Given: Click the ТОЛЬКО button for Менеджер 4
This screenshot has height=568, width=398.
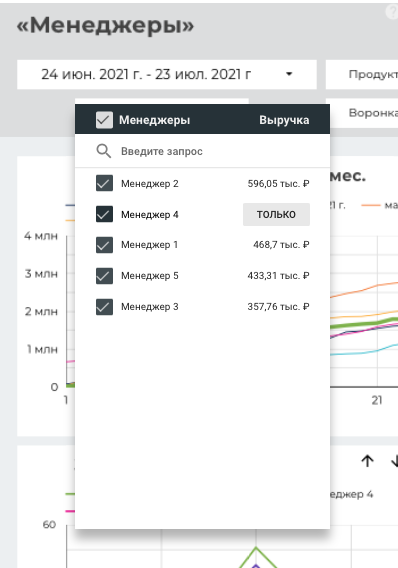Looking at the screenshot, I should tap(276, 214).
